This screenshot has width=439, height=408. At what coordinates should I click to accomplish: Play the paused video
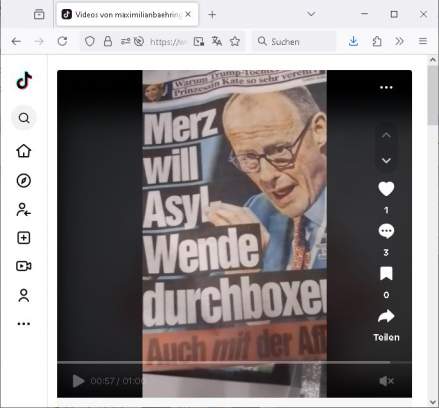click(78, 381)
